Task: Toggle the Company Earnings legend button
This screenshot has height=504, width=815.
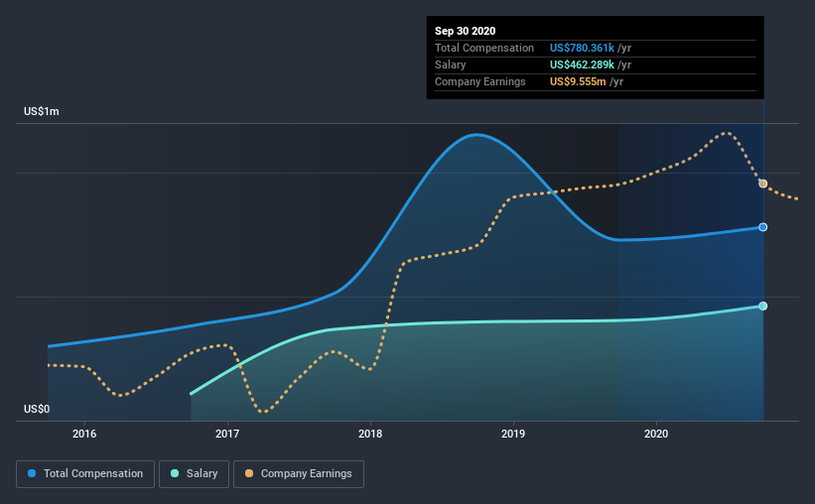Action: 299,474
